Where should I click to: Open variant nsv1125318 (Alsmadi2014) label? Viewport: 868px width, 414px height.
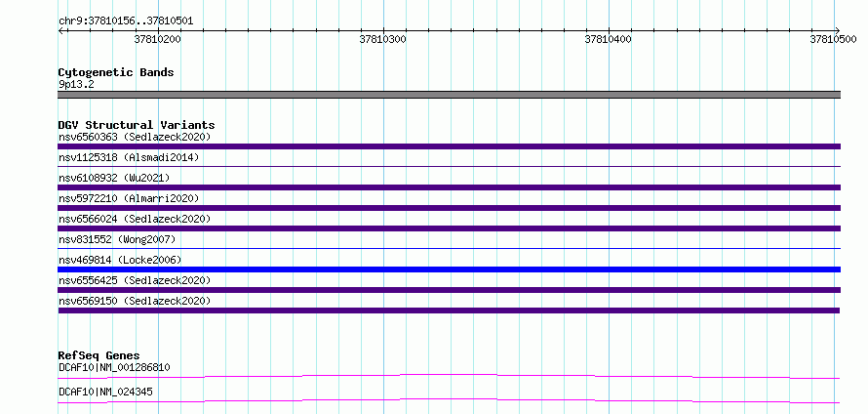pos(129,157)
